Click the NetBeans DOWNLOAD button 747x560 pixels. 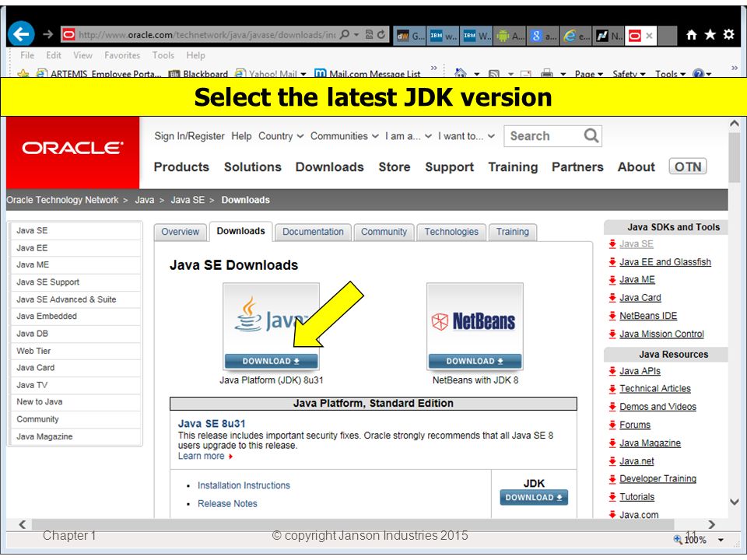(475, 361)
